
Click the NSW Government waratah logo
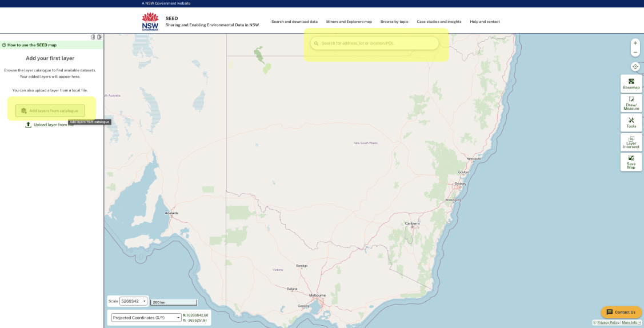tap(150, 21)
